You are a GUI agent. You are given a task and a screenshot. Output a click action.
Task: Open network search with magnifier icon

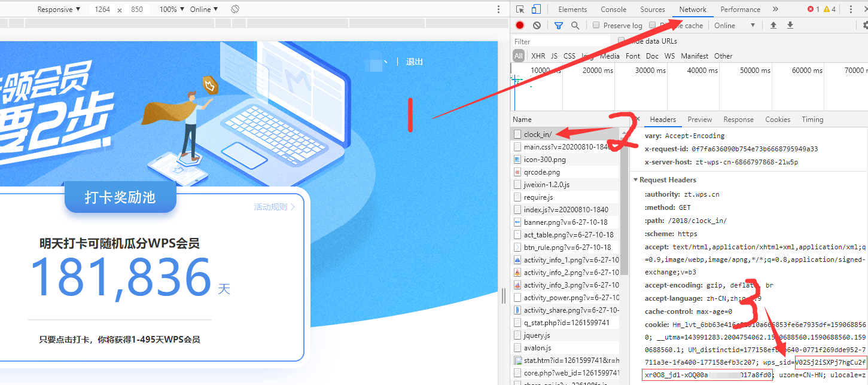[x=575, y=25]
